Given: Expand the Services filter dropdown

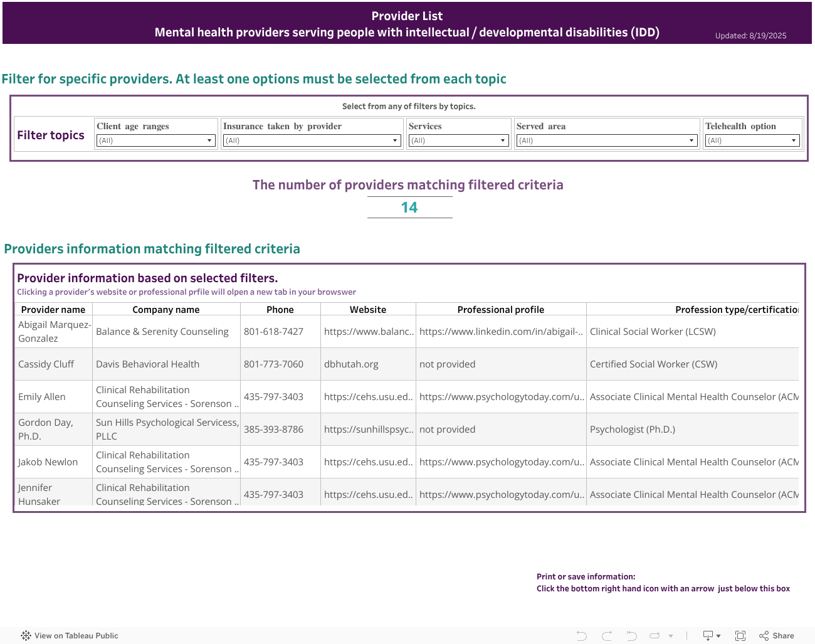Looking at the screenshot, I should tap(458, 140).
